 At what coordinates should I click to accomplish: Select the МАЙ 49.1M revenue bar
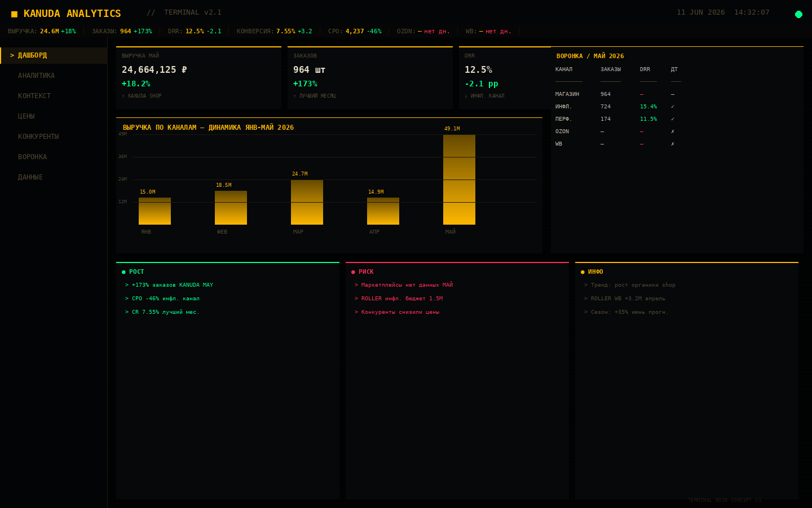coord(459,179)
